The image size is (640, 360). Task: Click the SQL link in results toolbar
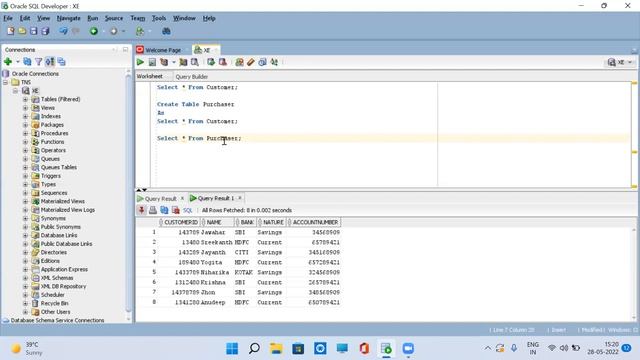coord(187,210)
